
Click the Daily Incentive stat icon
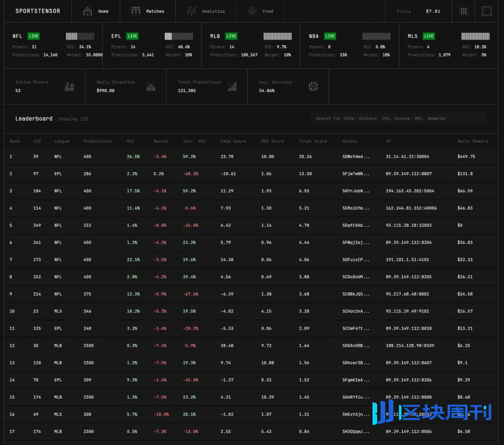click(x=151, y=87)
